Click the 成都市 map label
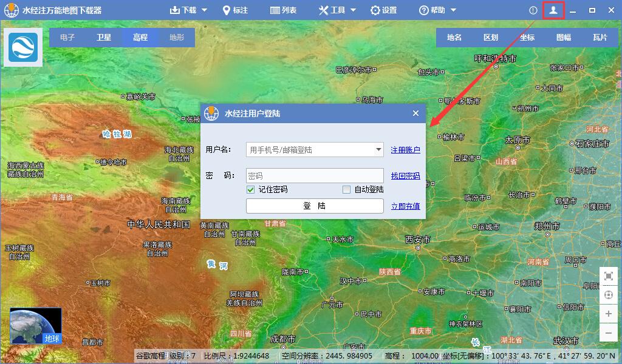 click(x=283, y=339)
